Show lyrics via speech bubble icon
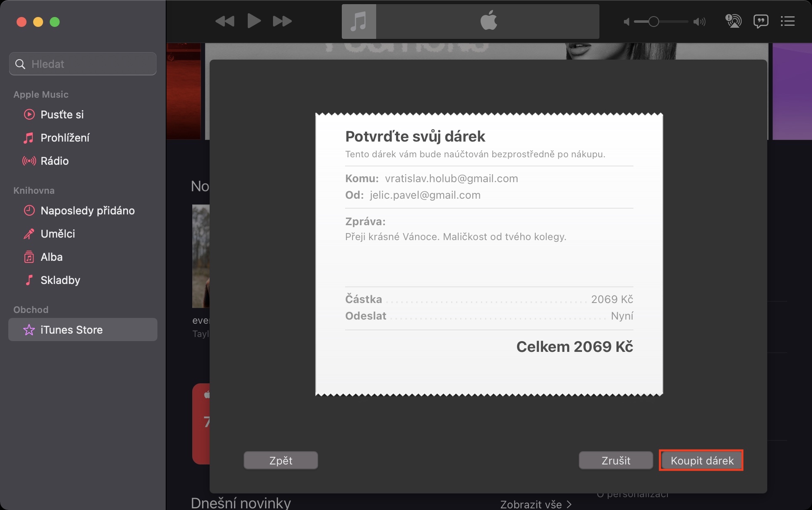Image resolution: width=812 pixels, height=510 pixels. coord(761,21)
